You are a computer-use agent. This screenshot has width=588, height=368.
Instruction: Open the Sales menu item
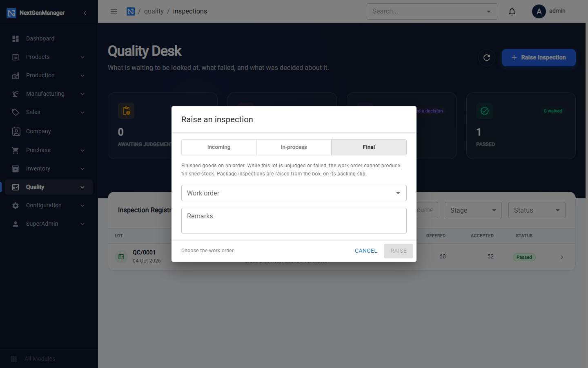click(49, 112)
